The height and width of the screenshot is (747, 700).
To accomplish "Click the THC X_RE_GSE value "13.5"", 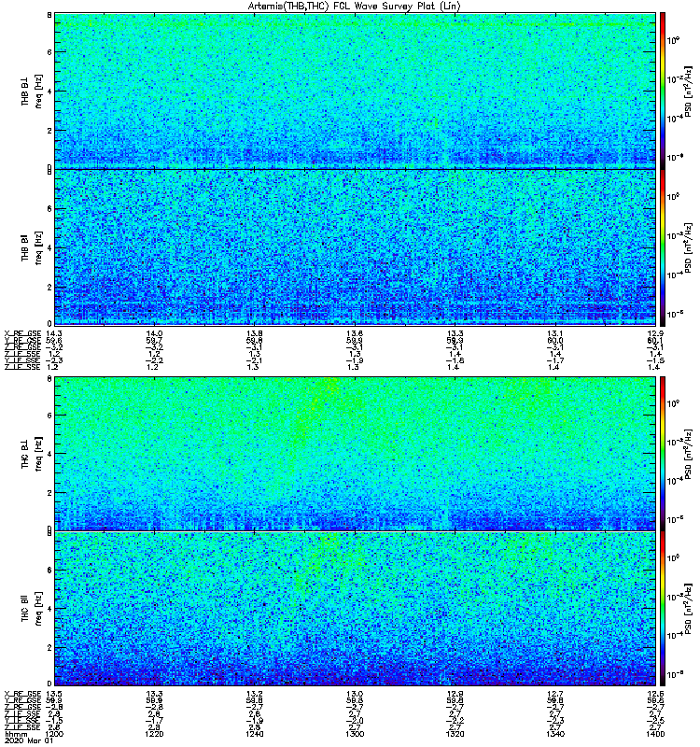I will tap(53, 694).
